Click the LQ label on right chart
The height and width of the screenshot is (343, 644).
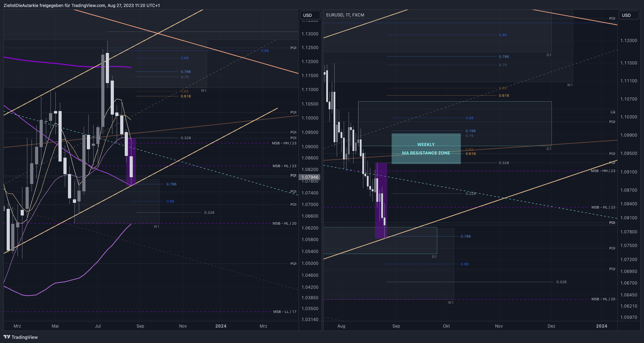(x=613, y=112)
